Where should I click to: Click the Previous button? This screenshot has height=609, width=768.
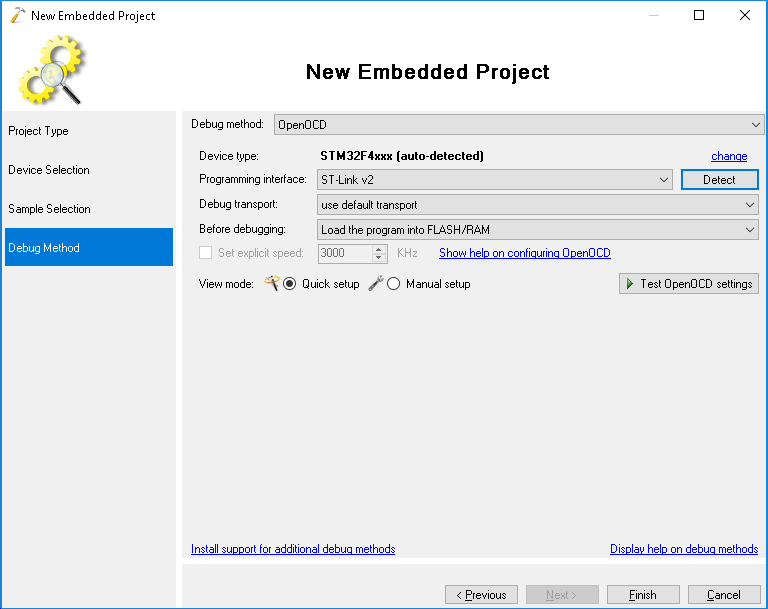click(x=481, y=595)
